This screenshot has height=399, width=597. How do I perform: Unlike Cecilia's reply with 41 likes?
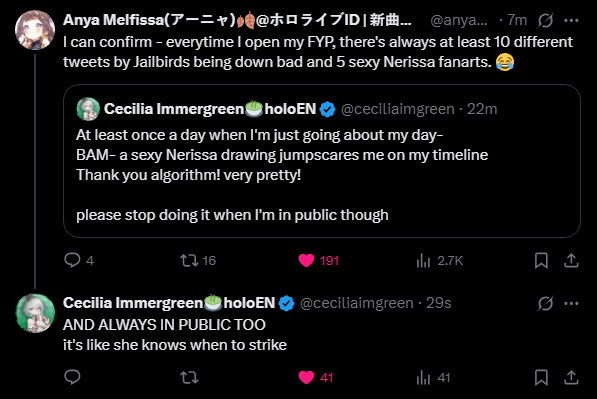click(x=306, y=377)
